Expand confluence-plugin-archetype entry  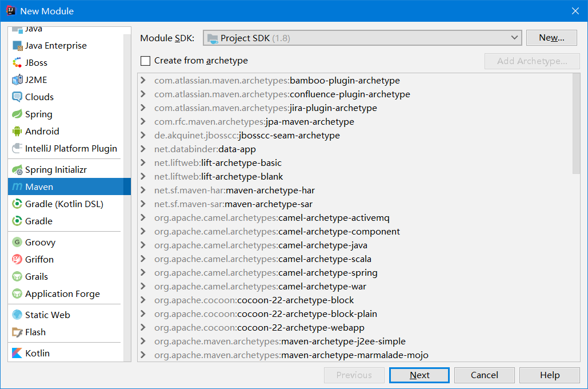coord(143,94)
